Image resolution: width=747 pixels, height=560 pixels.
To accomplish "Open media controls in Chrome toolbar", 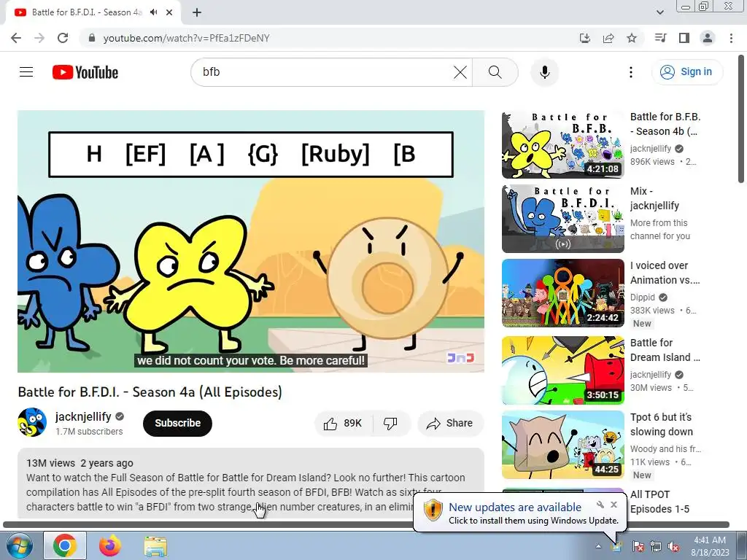I will point(660,38).
